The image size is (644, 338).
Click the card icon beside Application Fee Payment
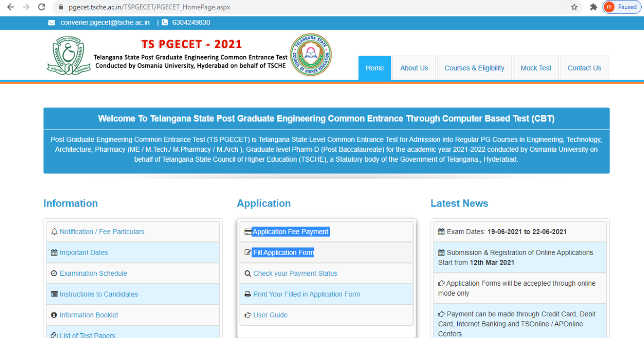pyautogui.click(x=248, y=231)
